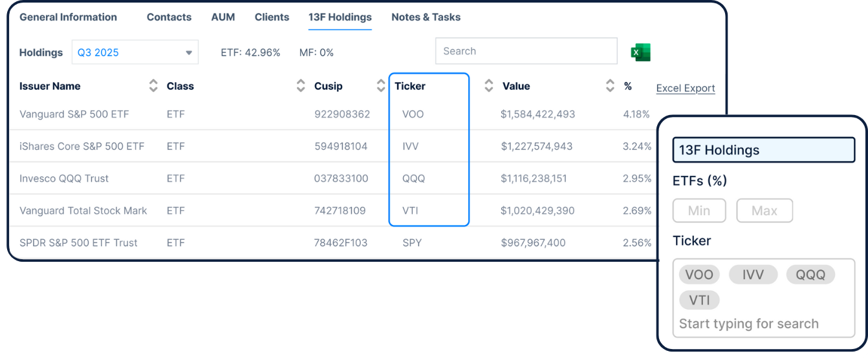
Task: Sort by Class column arrows
Action: point(301,86)
